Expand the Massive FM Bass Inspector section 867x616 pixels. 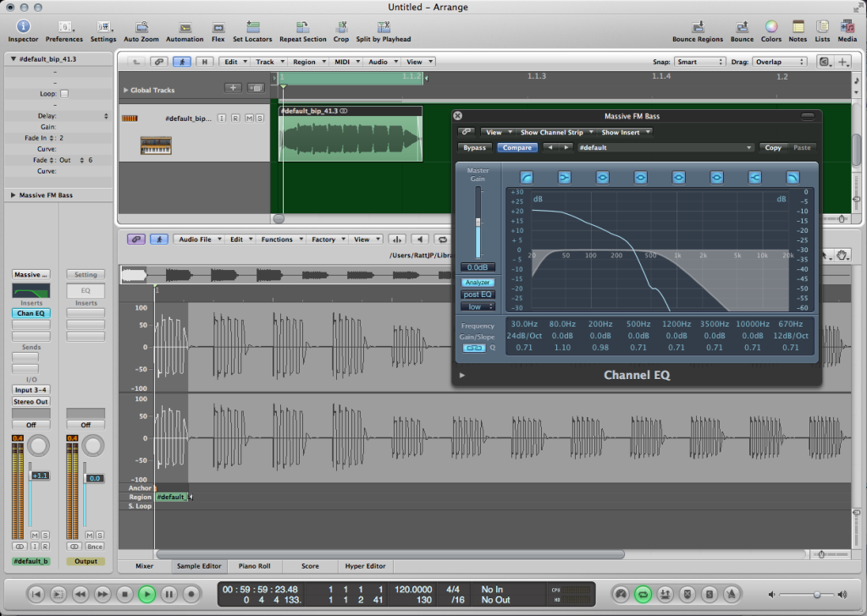(x=13, y=195)
